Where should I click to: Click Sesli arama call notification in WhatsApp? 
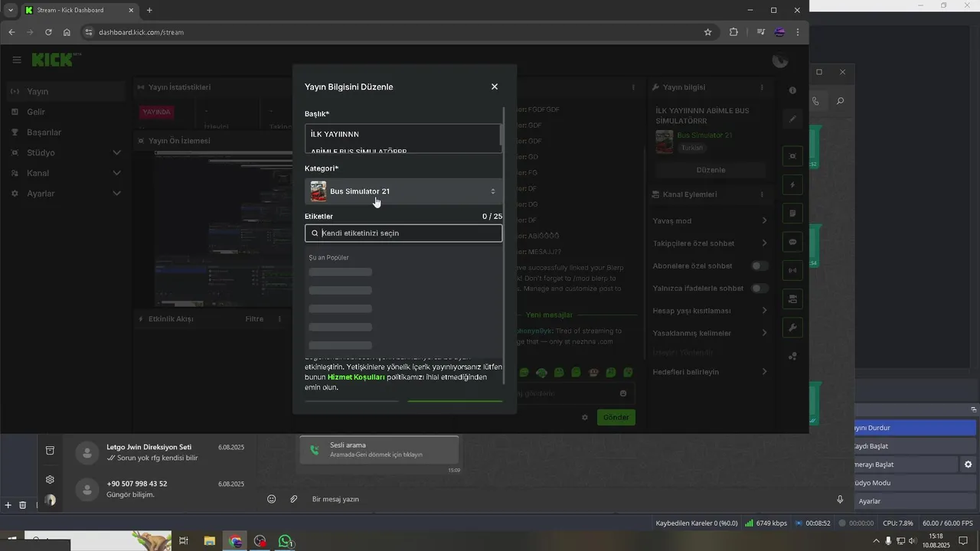pos(379,450)
